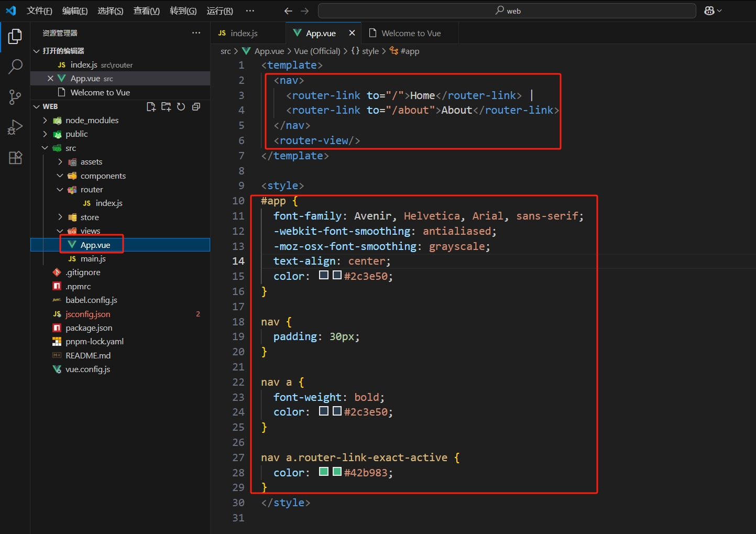The height and width of the screenshot is (534, 756).
Task: Collapse all folders in explorer
Action: [x=196, y=107]
